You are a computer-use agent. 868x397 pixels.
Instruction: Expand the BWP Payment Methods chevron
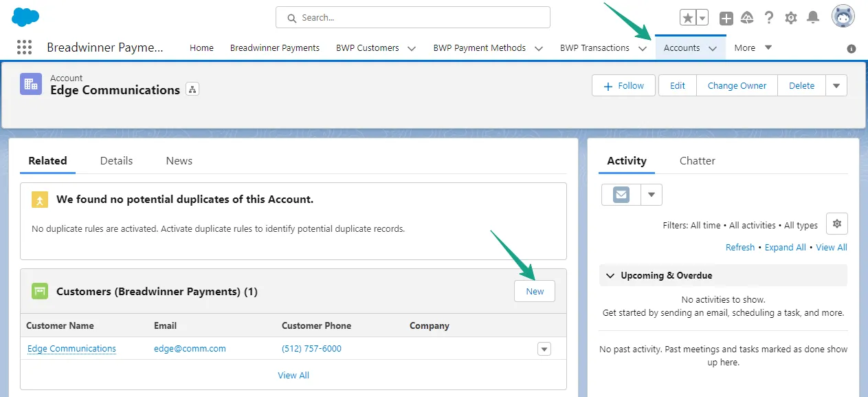(x=539, y=49)
